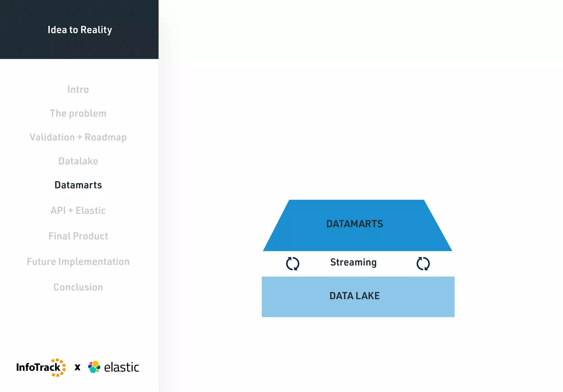Click the InfoTrack logo

click(x=41, y=367)
